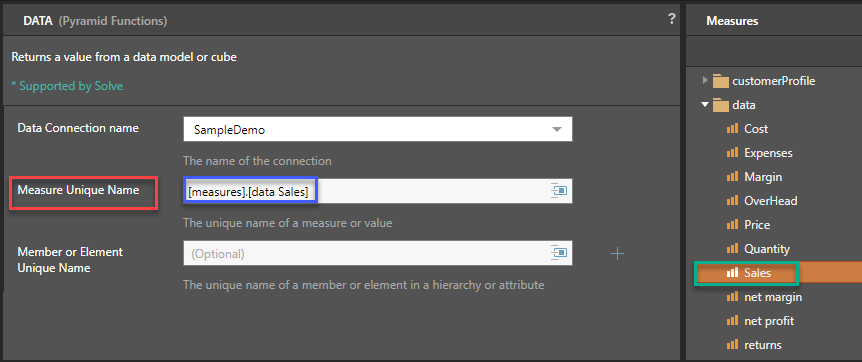
Task: Open the Data Connection name dropdown arrow
Action: click(x=557, y=130)
